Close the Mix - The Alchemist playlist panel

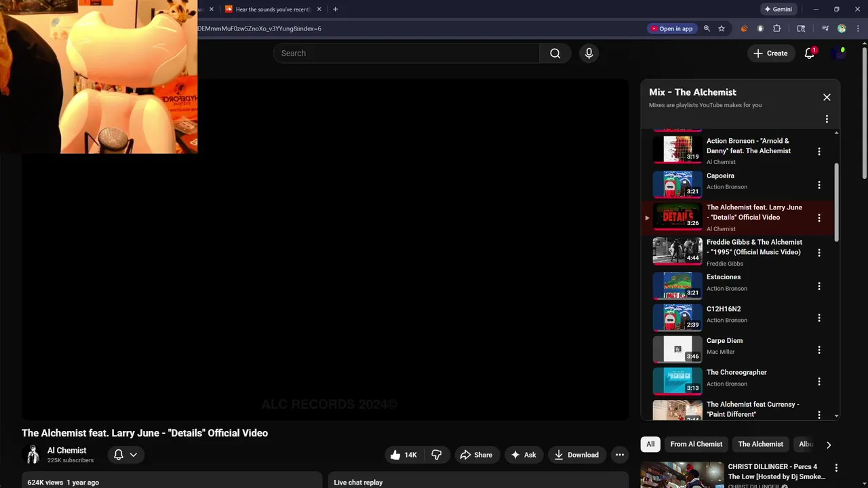click(827, 97)
